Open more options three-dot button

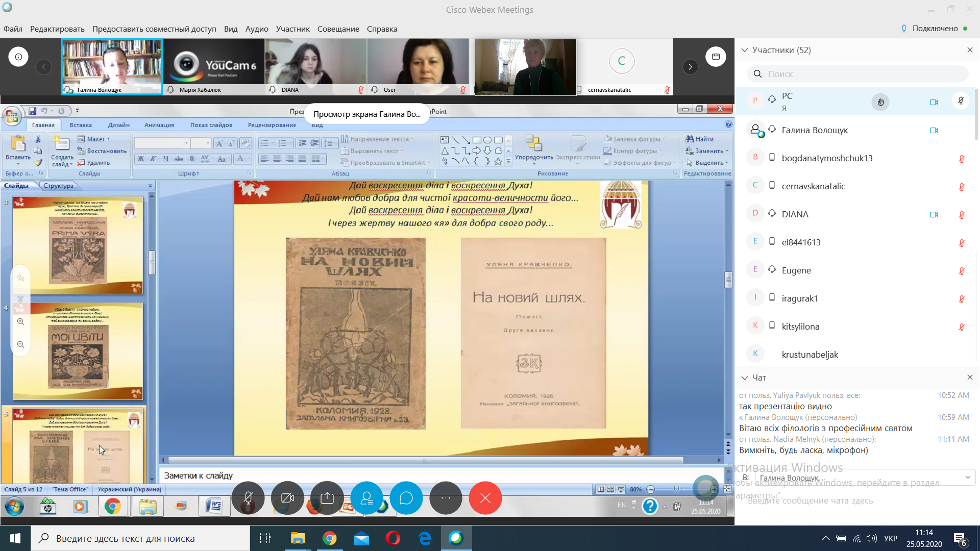(446, 498)
